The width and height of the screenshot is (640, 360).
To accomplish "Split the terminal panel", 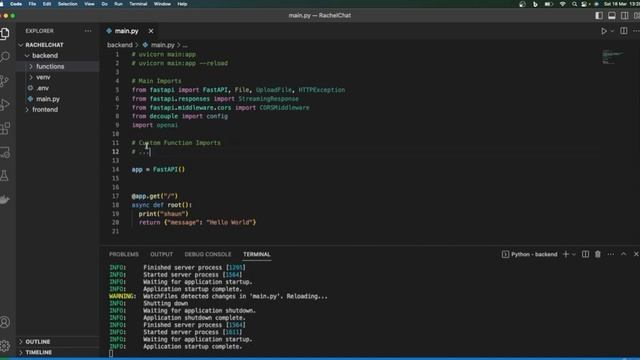I will (x=585, y=254).
